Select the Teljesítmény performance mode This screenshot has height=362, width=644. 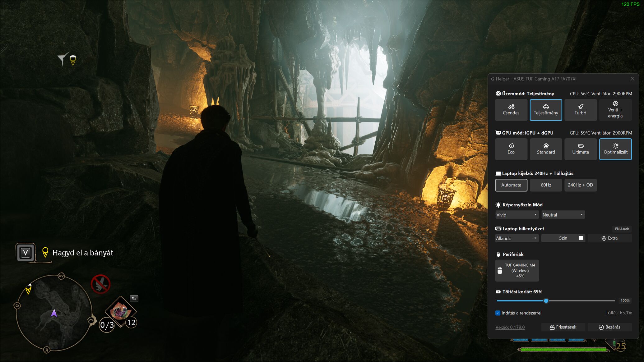tap(546, 110)
